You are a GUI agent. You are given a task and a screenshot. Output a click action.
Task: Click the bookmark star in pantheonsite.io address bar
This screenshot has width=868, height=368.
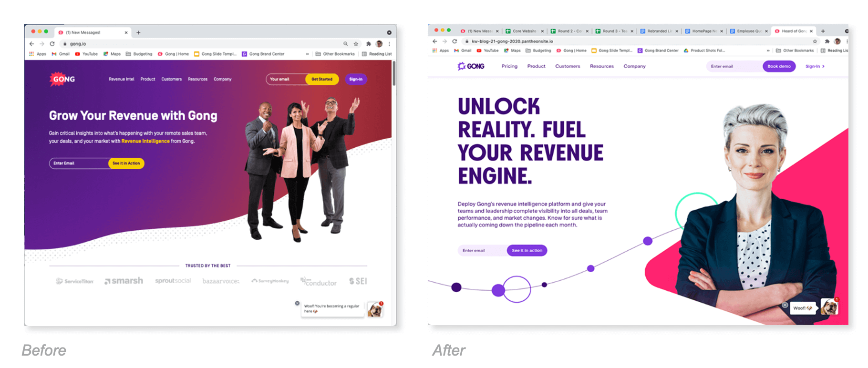tap(815, 41)
